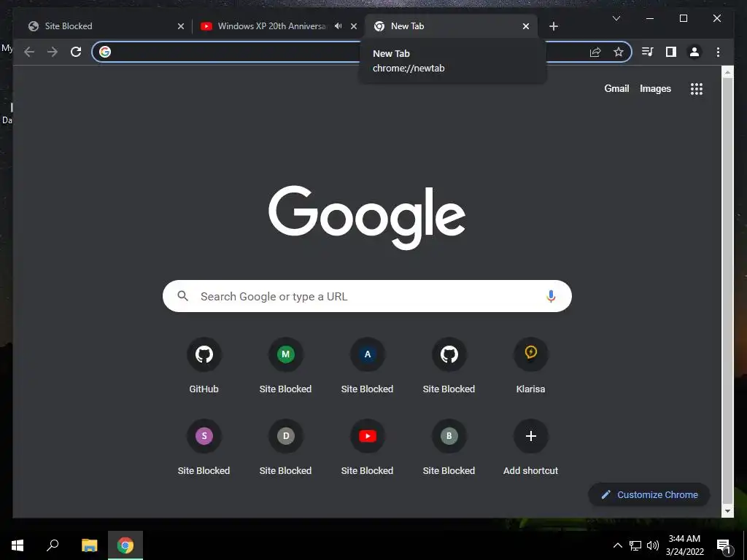The image size is (747, 560).
Task: Toggle the side panel icon
Action: (x=671, y=52)
